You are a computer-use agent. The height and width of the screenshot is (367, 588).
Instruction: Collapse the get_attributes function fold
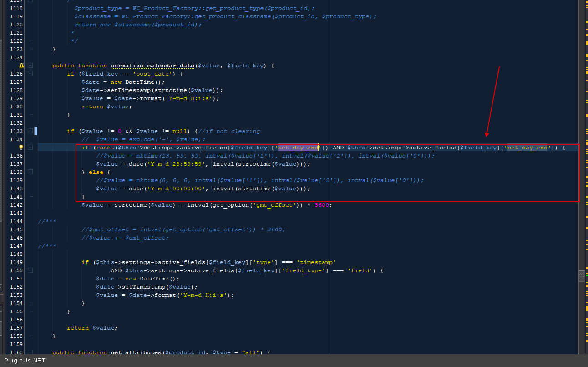[x=30, y=352]
